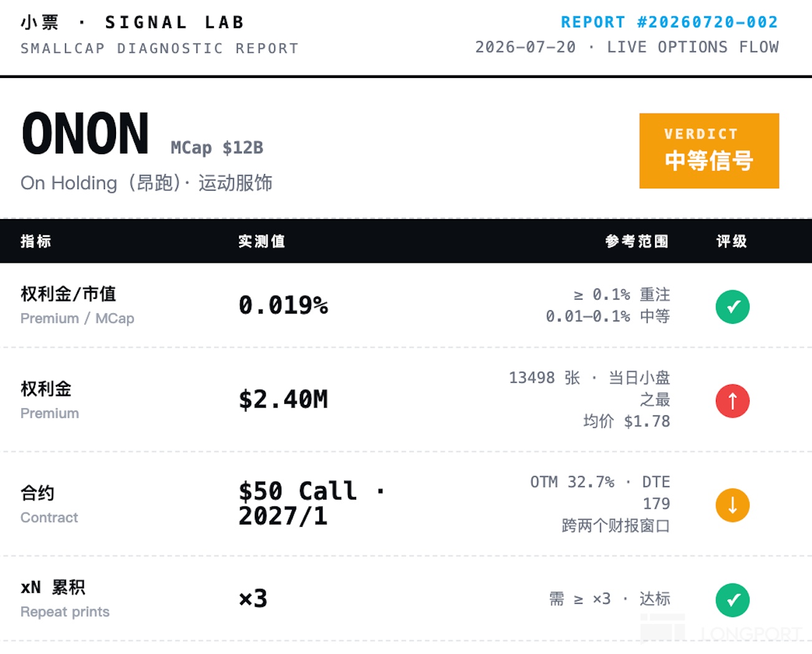The height and width of the screenshot is (654, 812).
Task: Click the orange VERDICT 中等信号 badge
Action: tap(709, 151)
